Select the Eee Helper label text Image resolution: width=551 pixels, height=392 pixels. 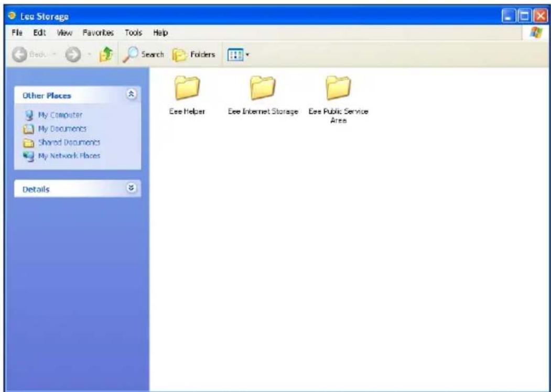click(187, 112)
